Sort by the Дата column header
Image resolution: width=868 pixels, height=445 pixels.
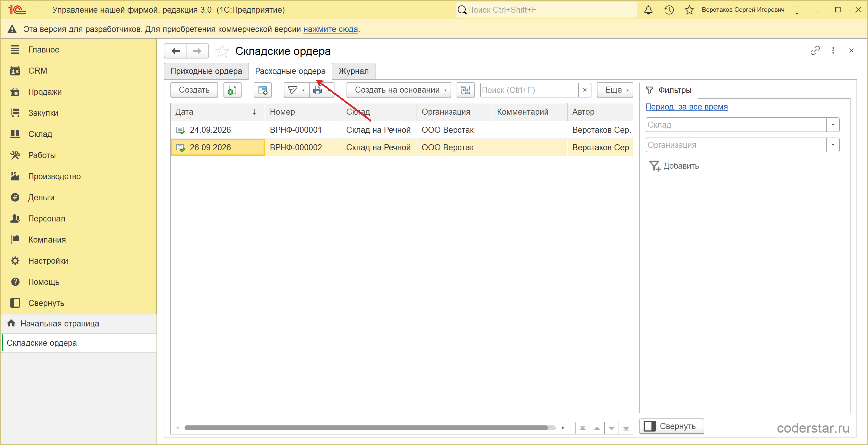(217, 112)
